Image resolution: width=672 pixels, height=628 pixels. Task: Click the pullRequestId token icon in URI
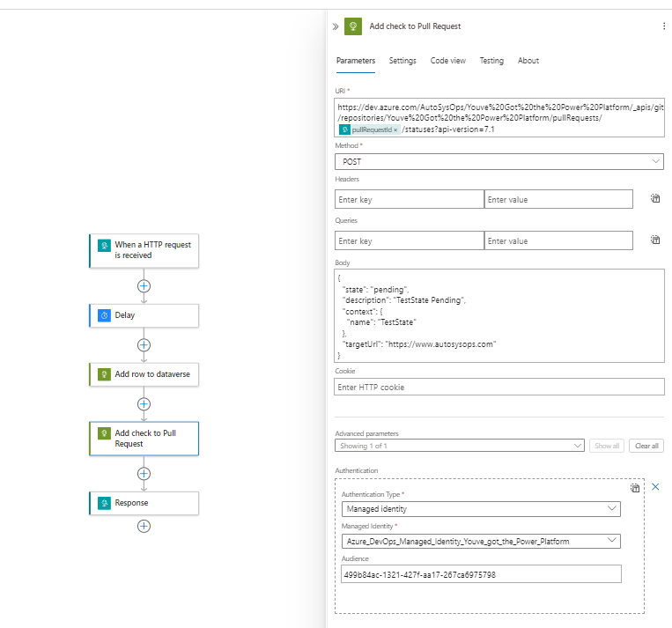coord(344,129)
